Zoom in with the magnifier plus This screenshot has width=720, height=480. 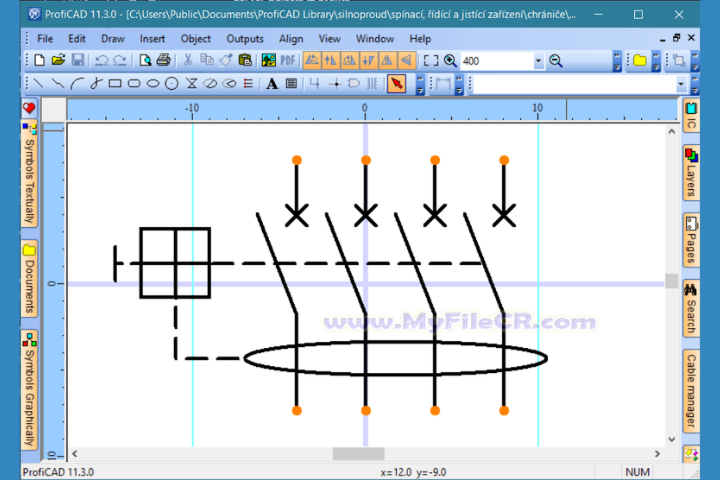(450, 61)
